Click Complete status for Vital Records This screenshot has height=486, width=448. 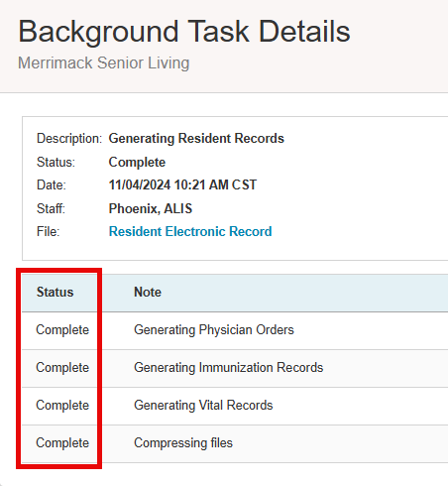point(62,406)
